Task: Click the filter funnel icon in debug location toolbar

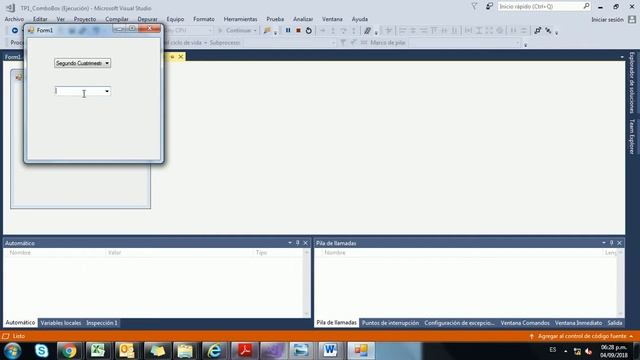Action: click(x=343, y=42)
